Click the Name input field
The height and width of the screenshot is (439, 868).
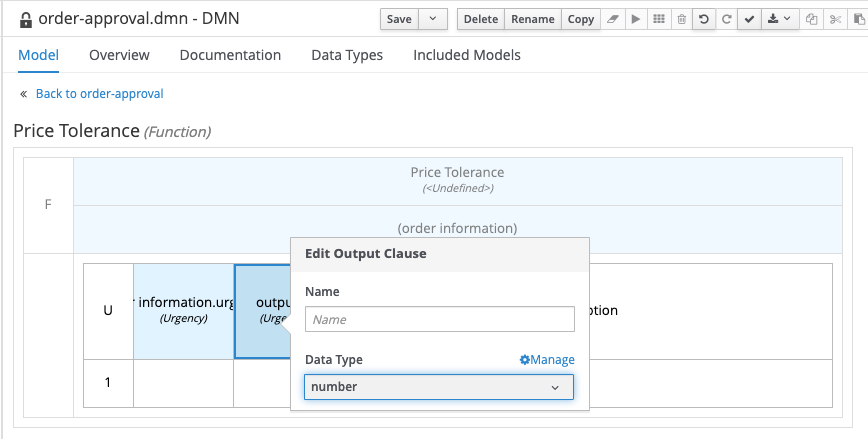tap(440, 319)
